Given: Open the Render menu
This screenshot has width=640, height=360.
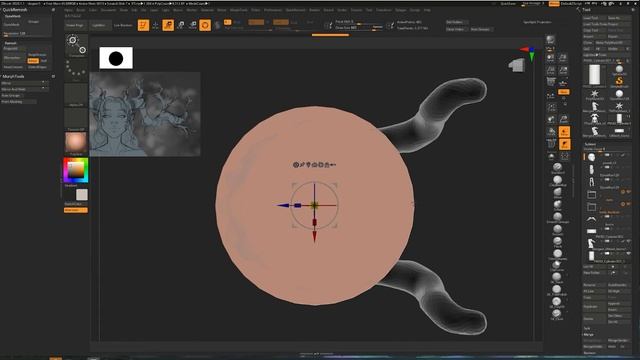Looking at the screenshot, I should 314,10.
